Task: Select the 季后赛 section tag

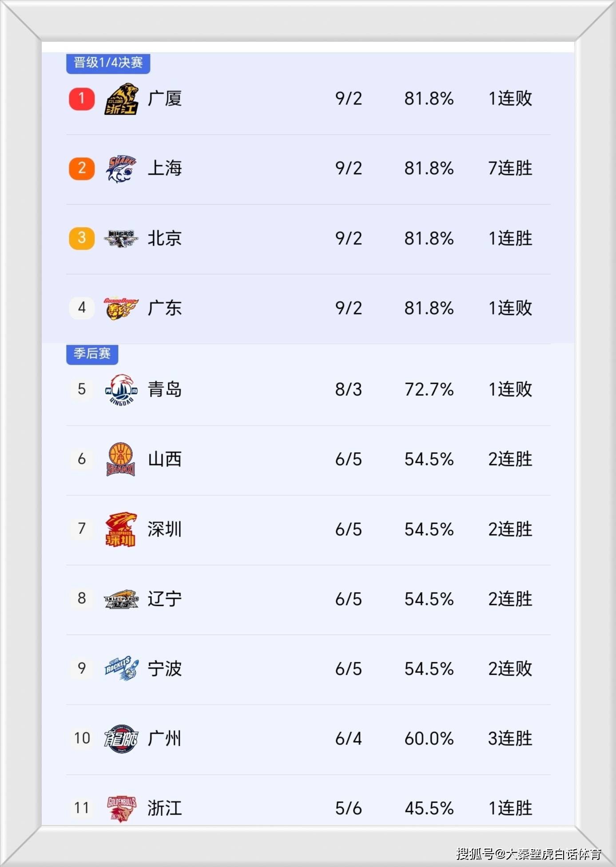Action: [92, 354]
